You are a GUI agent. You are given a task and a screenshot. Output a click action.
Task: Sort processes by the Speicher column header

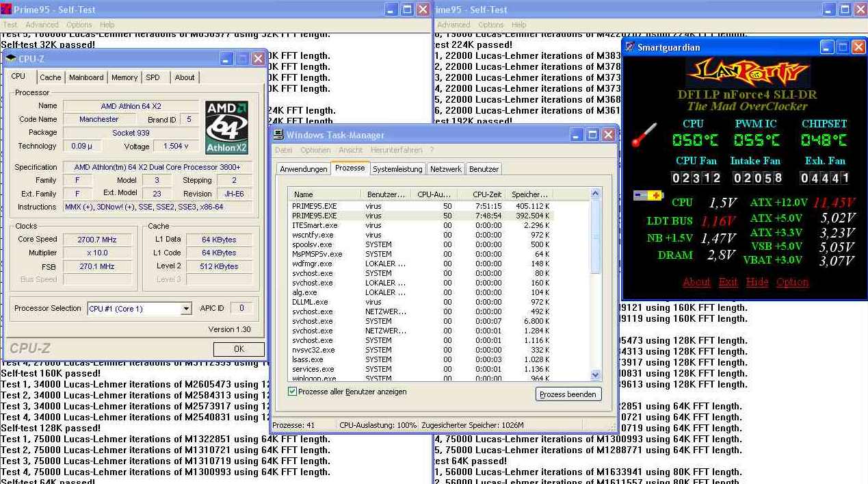(529, 194)
